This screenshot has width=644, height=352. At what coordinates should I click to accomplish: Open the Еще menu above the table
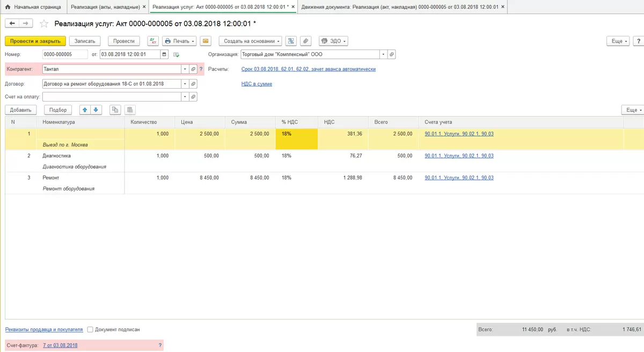tap(633, 110)
